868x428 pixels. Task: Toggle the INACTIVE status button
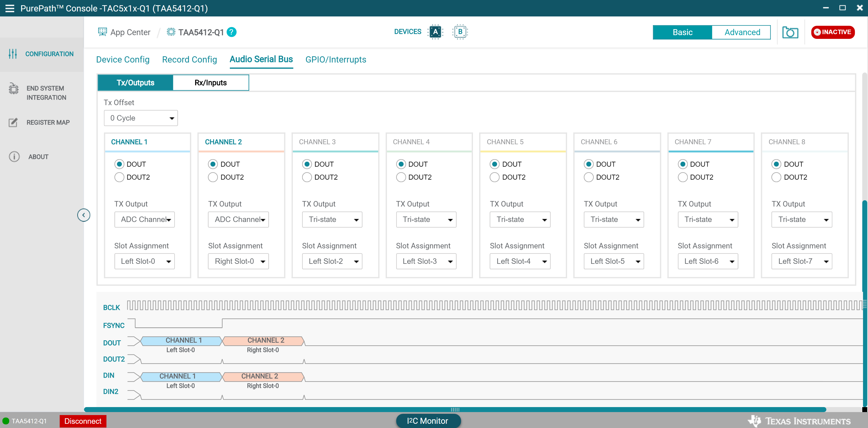(x=832, y=32)
